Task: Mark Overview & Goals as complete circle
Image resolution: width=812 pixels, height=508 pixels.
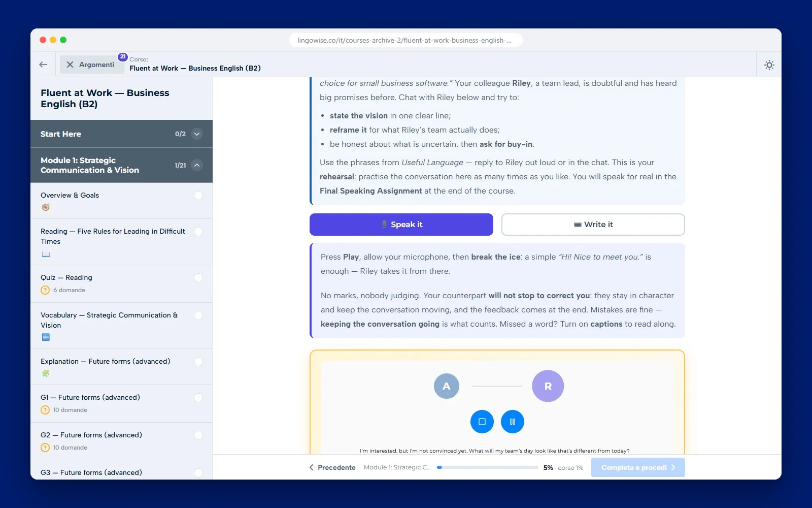Action: (x=198, y=196)
